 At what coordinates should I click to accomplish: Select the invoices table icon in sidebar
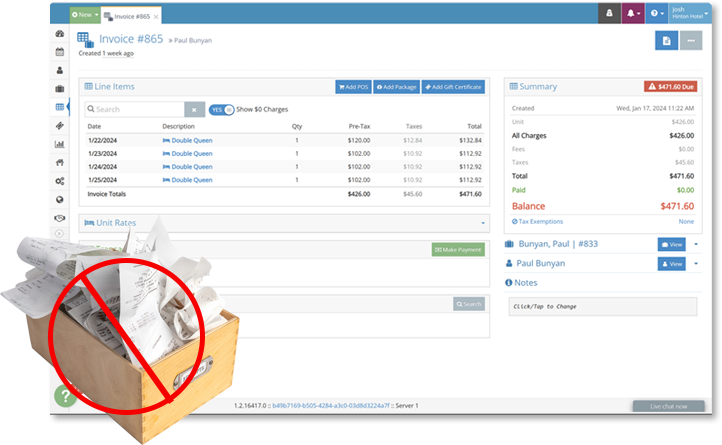click(60, 107)
